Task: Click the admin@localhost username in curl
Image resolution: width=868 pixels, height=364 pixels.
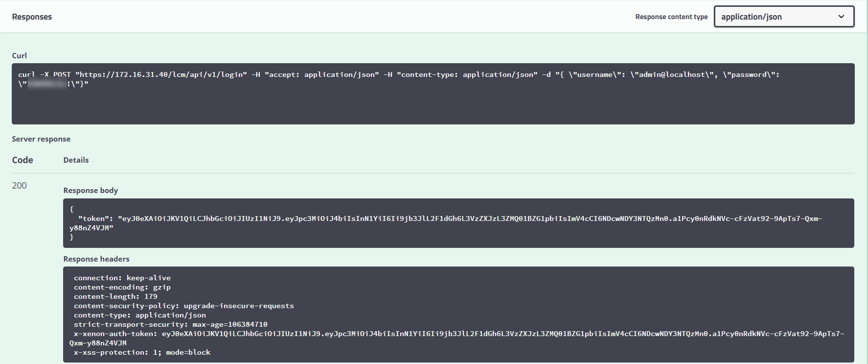Action: click(x=671, y=74)
